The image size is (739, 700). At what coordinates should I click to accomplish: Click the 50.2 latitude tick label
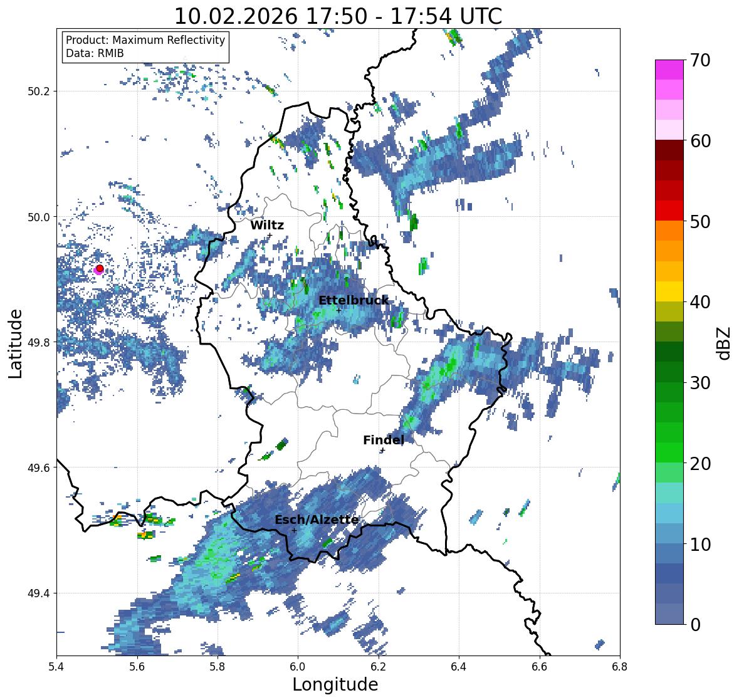[x=39, y=91]
